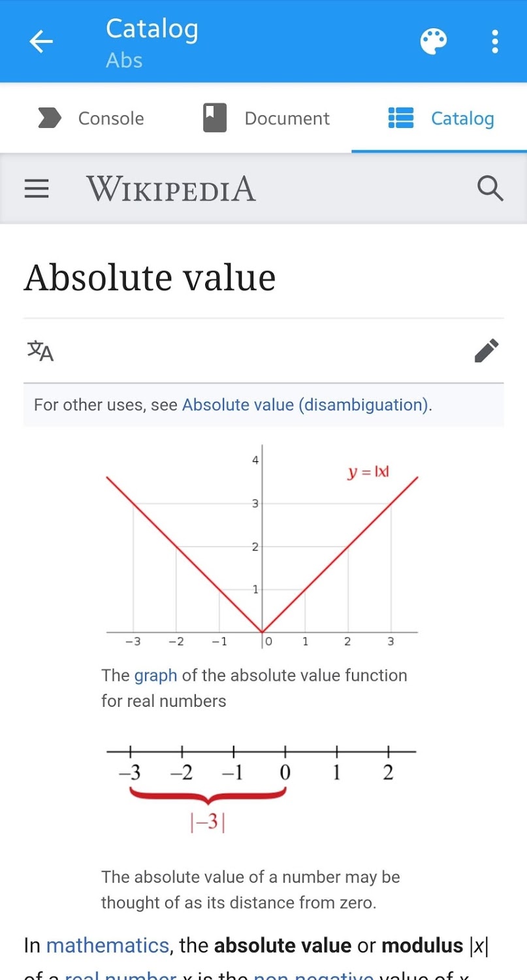Viewport: 527px width, 980px height.
Task: Tap the Wikipedia logo
Action: pyautogui.click(x=171, y=189)
